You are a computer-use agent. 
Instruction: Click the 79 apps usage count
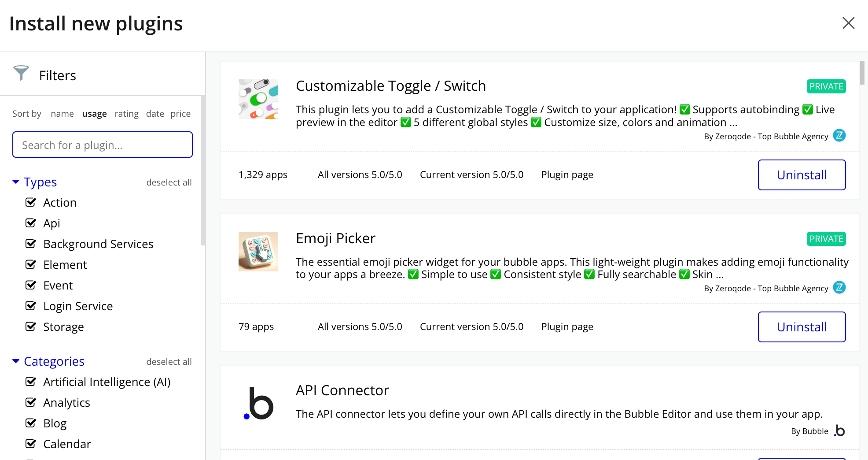[256, 327]
